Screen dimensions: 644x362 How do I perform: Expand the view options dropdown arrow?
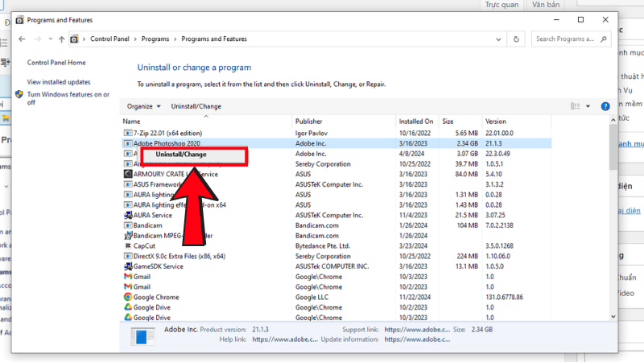(x=588, y=106)
